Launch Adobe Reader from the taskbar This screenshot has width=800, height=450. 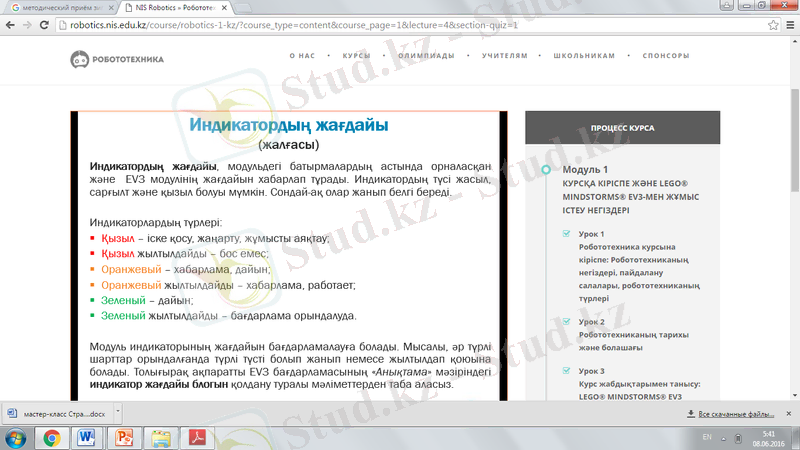click(x=198, y=437)
